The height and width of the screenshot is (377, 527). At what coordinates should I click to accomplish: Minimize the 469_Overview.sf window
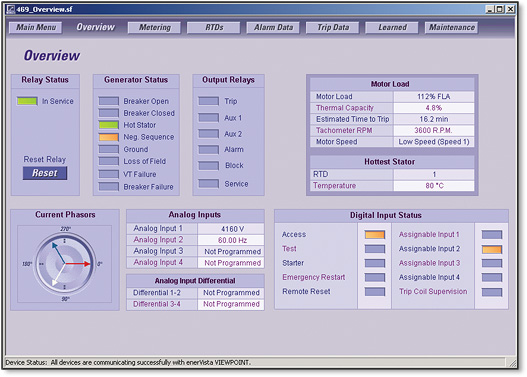pyautogui.click(x=490, y=9)
